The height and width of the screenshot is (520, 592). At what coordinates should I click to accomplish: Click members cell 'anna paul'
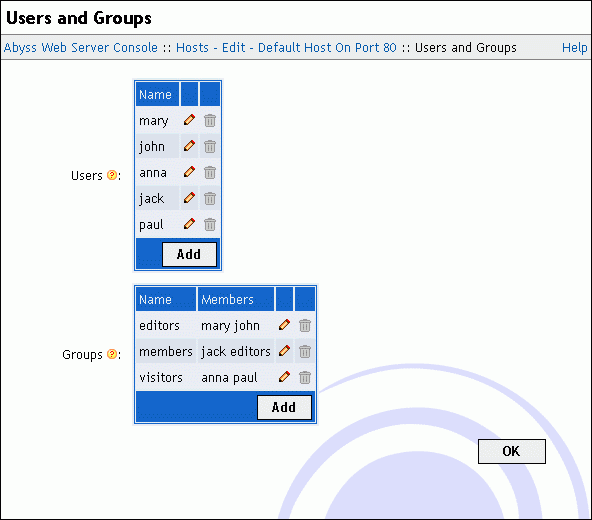click(x=229, y=378)
